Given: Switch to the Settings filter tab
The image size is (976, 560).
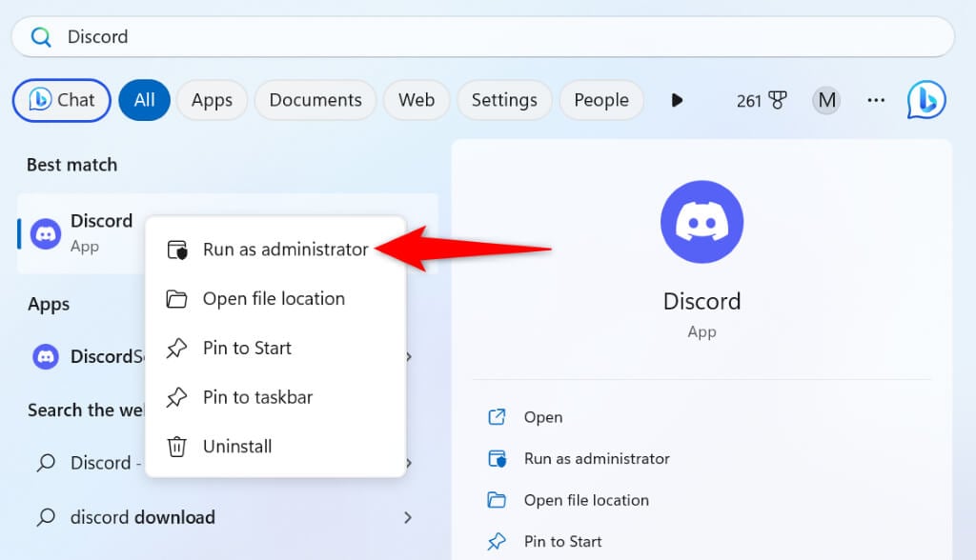Looking at the screenshot, I should [x=504, y=100].
